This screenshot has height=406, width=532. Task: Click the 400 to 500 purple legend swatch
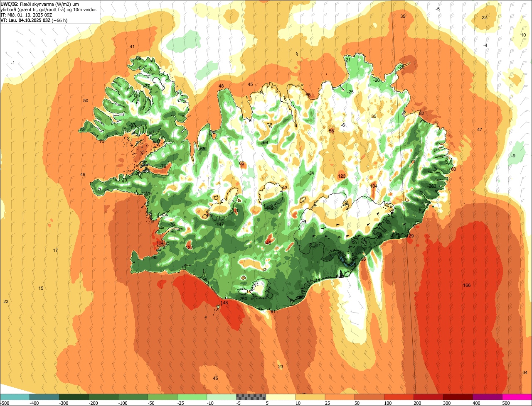487,397
